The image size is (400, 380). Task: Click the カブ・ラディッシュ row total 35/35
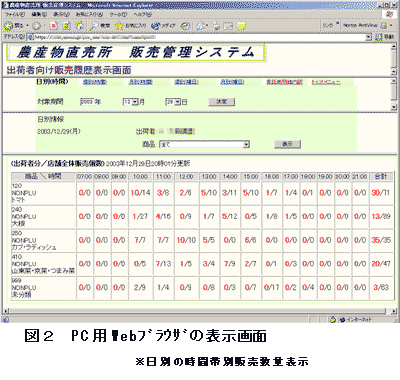coord(381,240)
